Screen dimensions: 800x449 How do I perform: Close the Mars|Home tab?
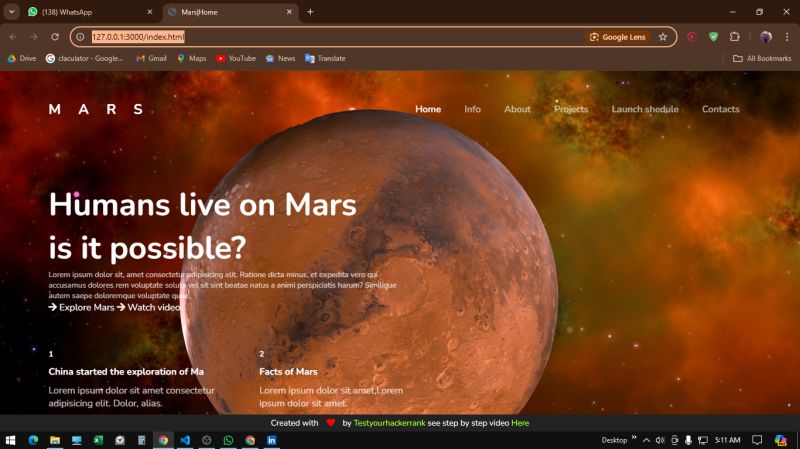point(289,12)
